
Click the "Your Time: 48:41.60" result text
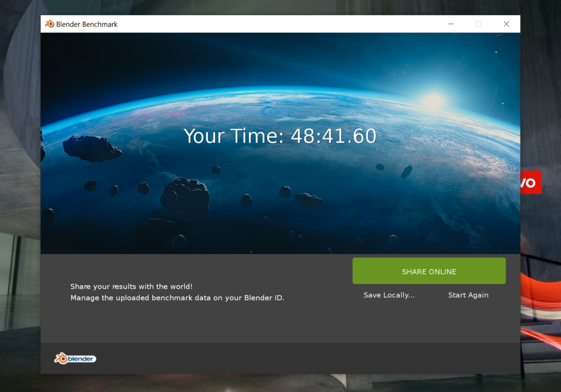280,136
